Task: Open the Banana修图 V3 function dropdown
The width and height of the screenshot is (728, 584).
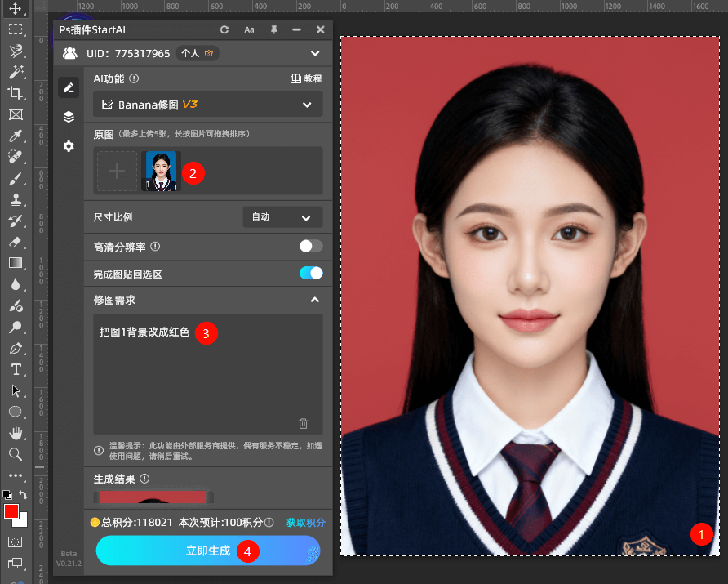Action: click(x=208, y=104)
